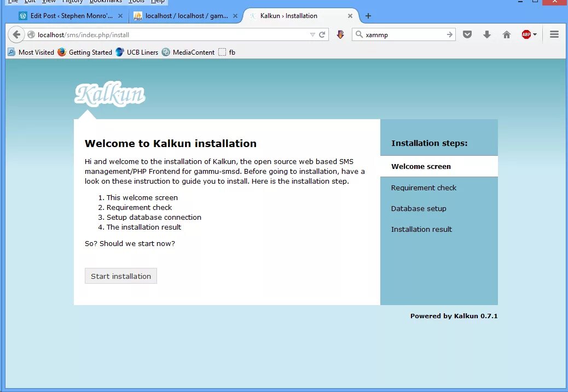
Task: Close the Edit Post tab
Action: [120, 16]
